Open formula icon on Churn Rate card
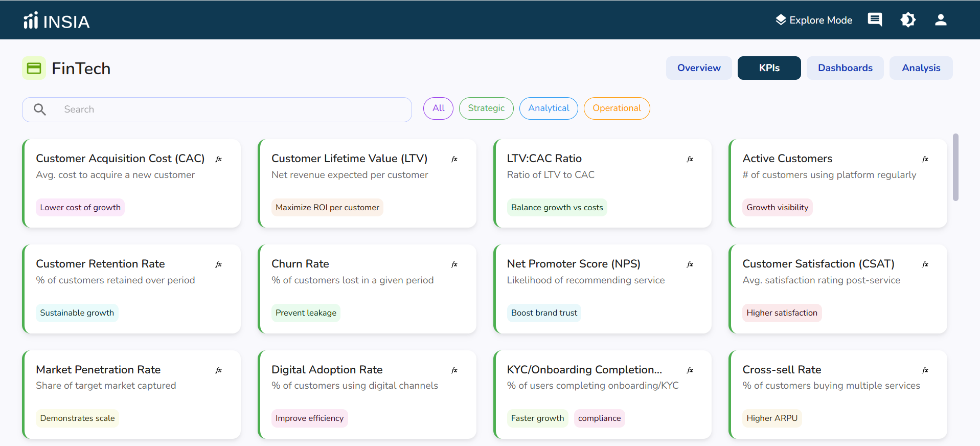980x446 pixels. click(454, 264)
